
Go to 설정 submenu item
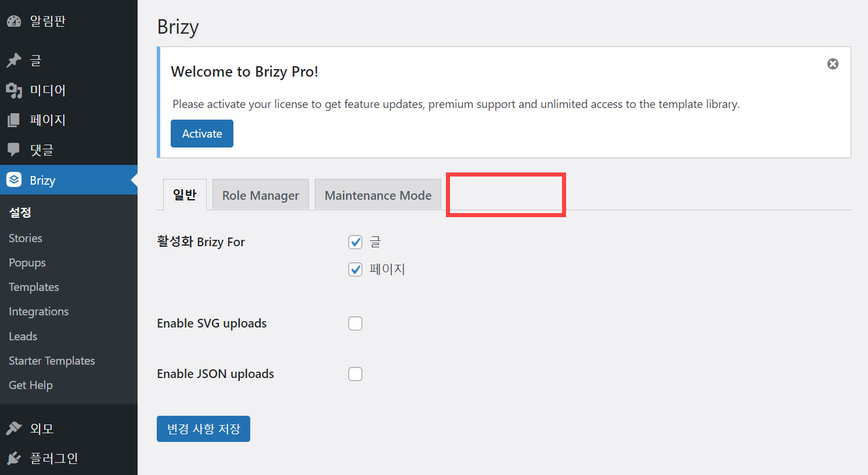[20, 213]
